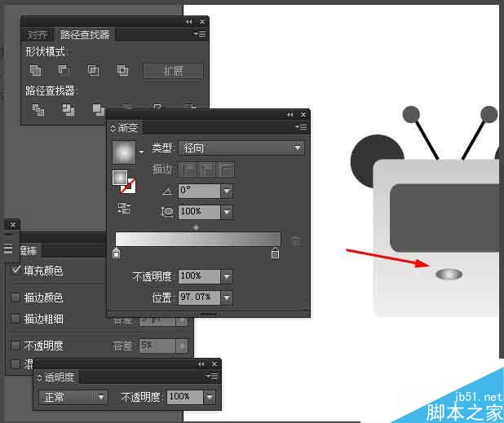This screenshot has height=423, width=504.
Task: Collapse the gradient panel with double arrows
Action: [x=290, y=114]
